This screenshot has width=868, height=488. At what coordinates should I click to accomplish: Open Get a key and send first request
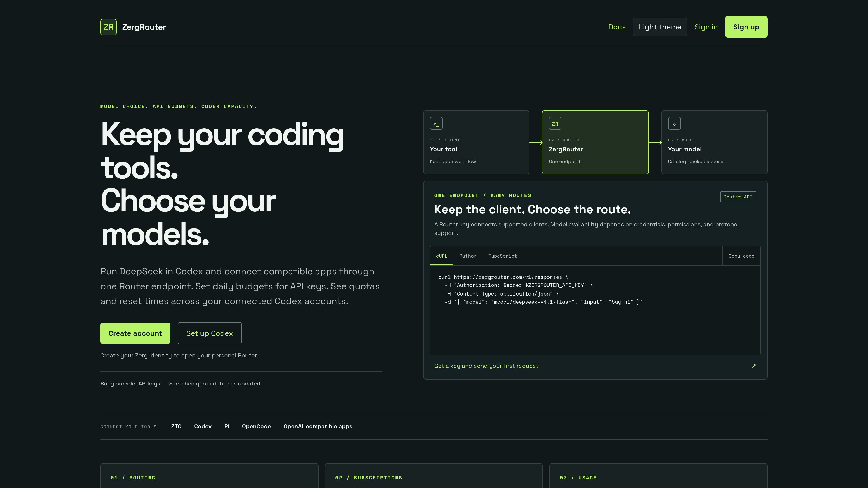coord(486,366)
